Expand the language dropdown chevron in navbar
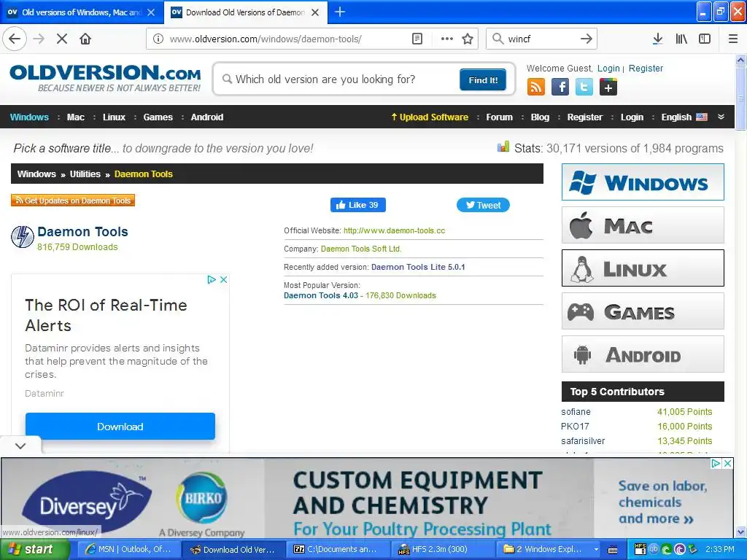 (721, 117)
